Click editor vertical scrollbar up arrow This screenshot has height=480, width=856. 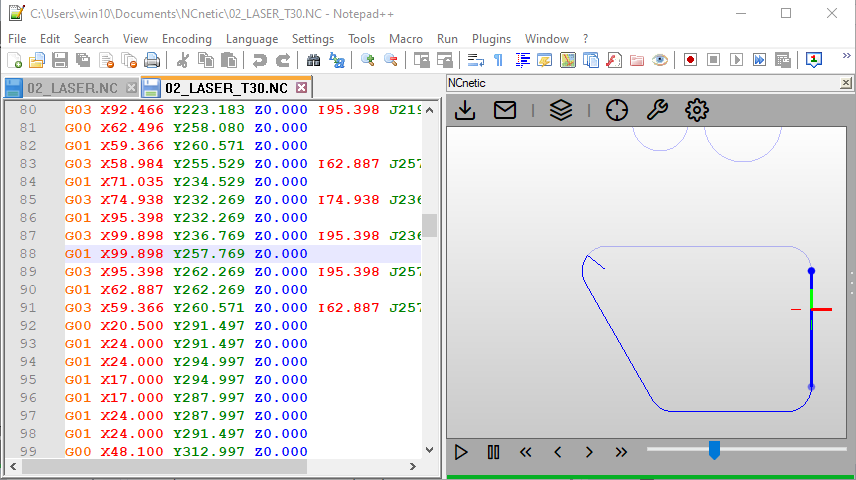pyautogui.click(x=430, y=110)
